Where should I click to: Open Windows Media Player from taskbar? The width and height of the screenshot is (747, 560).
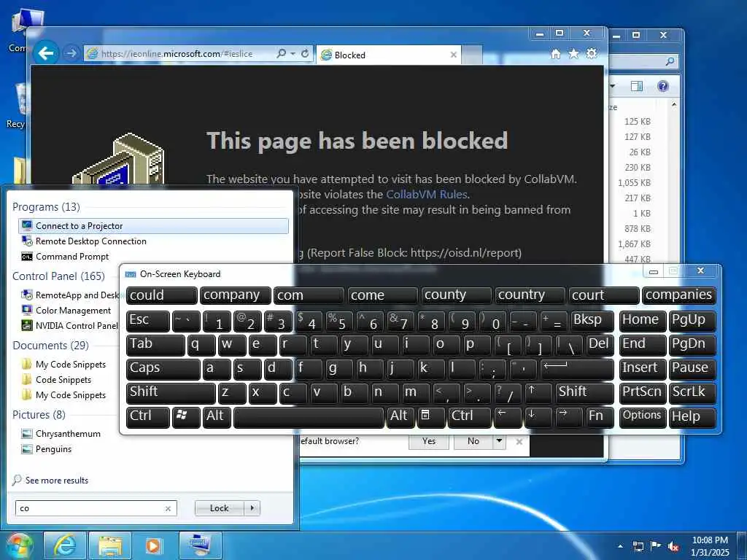(x=153, y=545)
